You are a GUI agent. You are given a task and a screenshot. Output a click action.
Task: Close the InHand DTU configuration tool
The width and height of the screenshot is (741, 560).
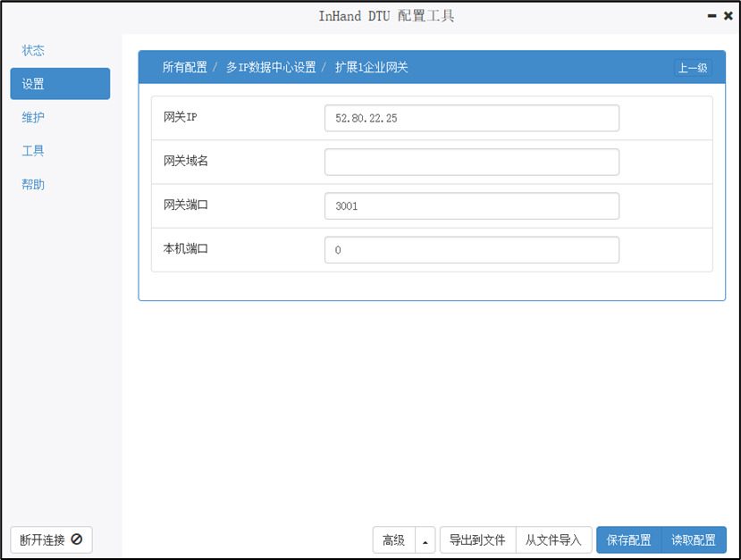click(728, 16)
